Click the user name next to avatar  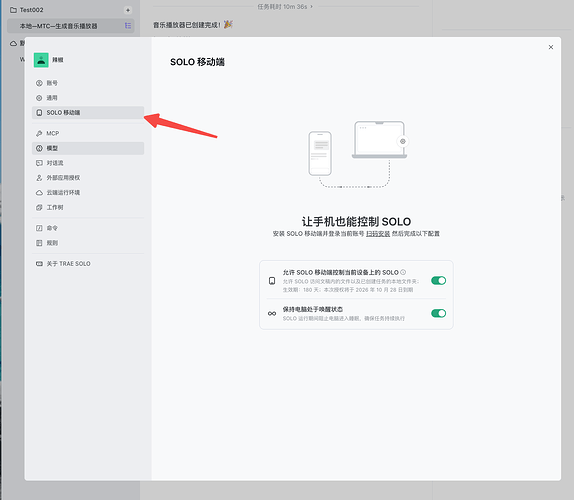[58, 60]
